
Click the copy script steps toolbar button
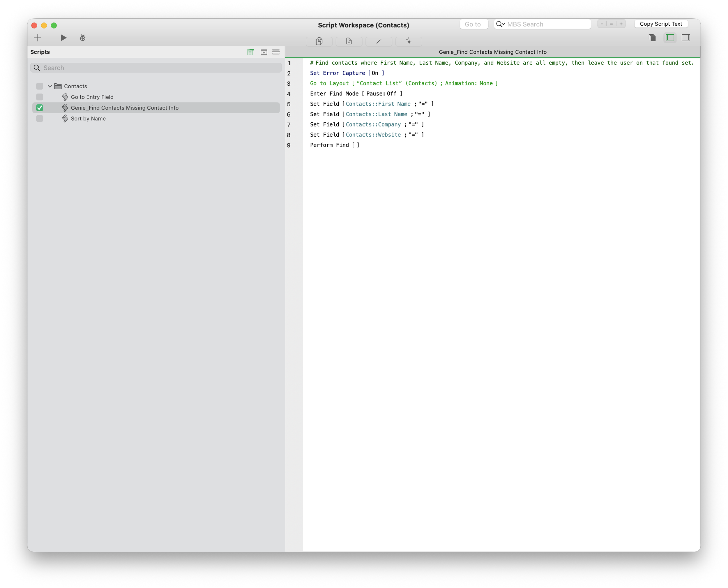pyautogui.click(x=319, y=41)
